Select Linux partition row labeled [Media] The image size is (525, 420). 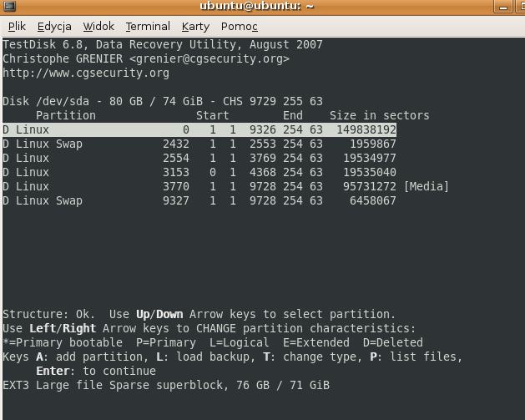[225, 186]
